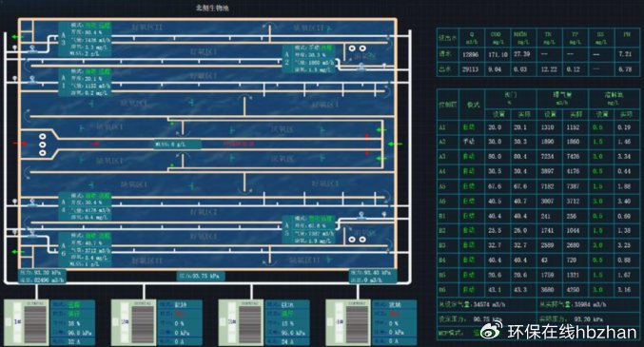Click the large green inflow arrow on the right side
The image size is (644, 347).
click(x=396, y=145)
